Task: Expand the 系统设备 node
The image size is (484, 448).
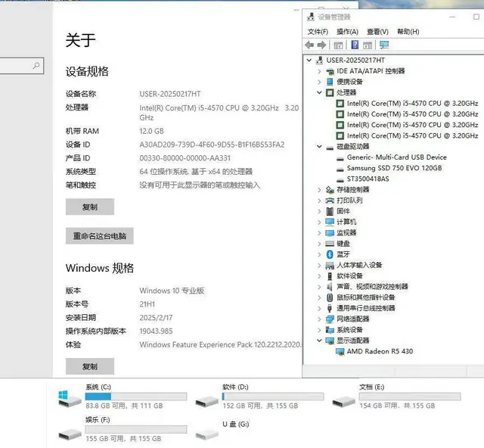Action: point(319,330)
